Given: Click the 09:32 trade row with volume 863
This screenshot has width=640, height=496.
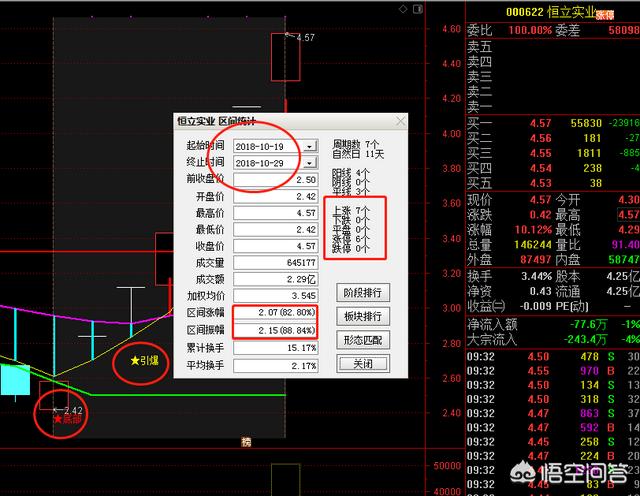Looking at the screenshot, I should click(x=553, y=414).
